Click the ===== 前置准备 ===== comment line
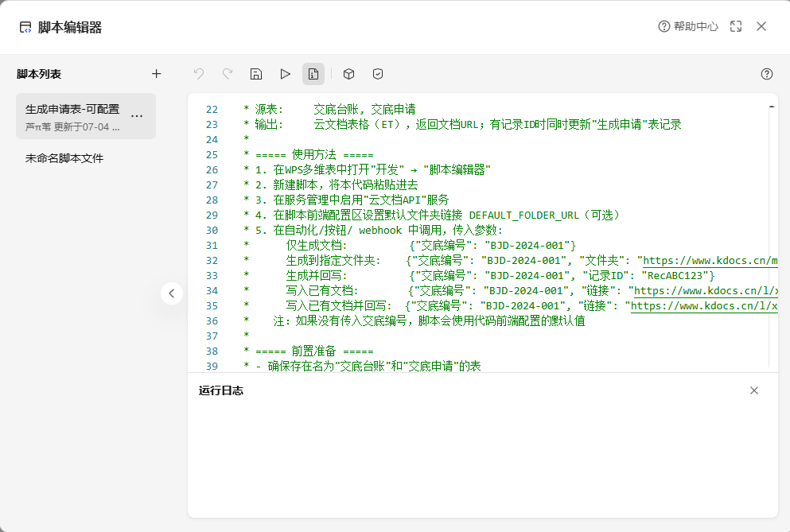This screenshot has height=532, width=790. (314, 351)
